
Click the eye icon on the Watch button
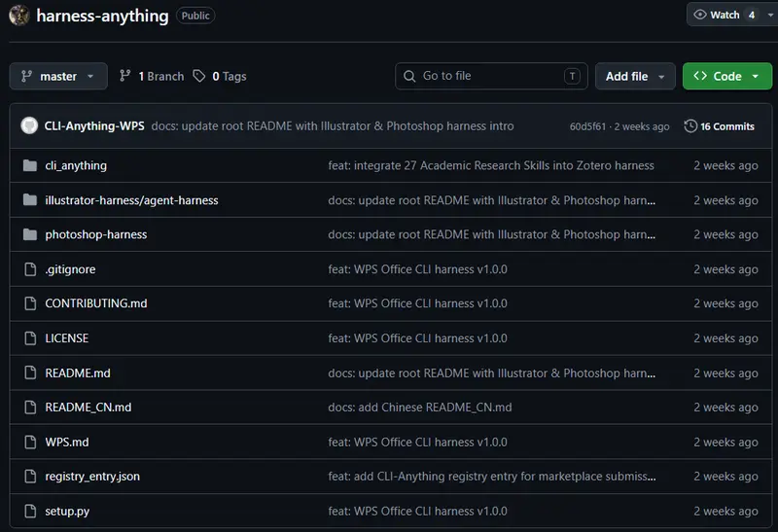699,15
